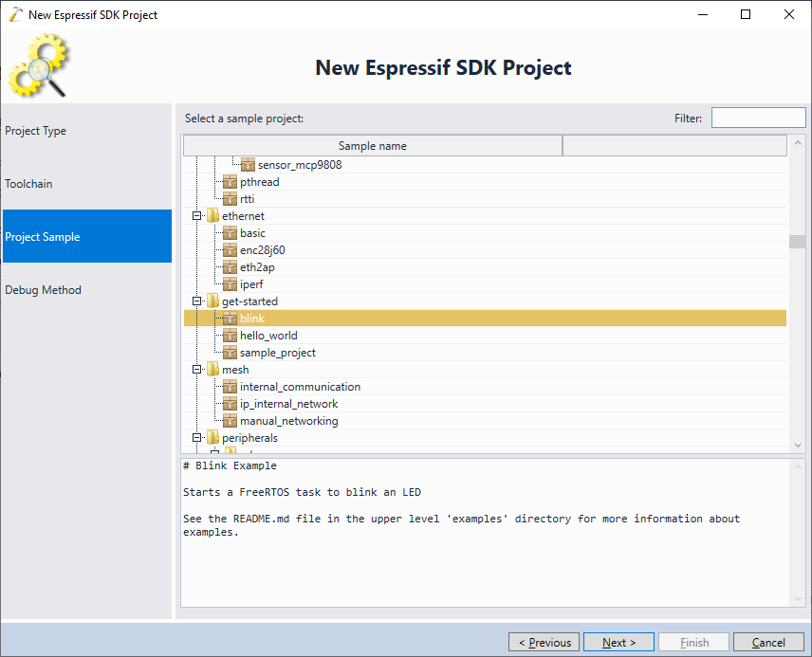Go to the Toolchain step
The height and width of the screenshot is (657, 812).
click(x=87, y=184)
